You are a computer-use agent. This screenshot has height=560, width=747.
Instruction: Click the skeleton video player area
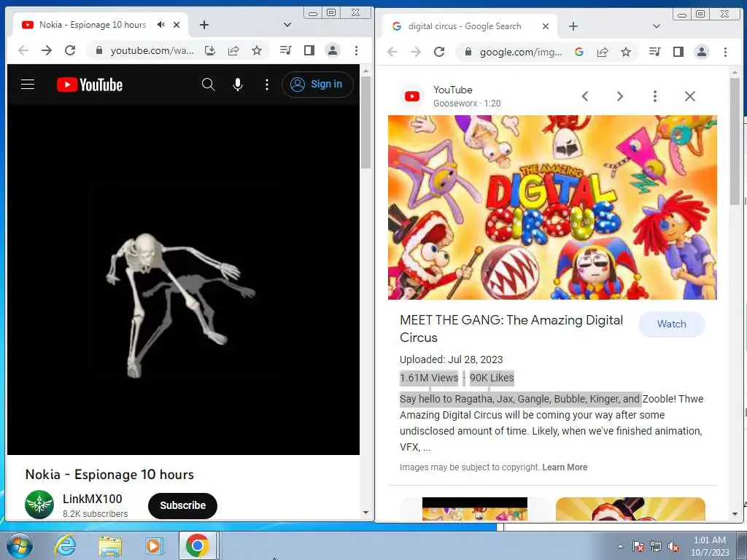tap(183, 280)
